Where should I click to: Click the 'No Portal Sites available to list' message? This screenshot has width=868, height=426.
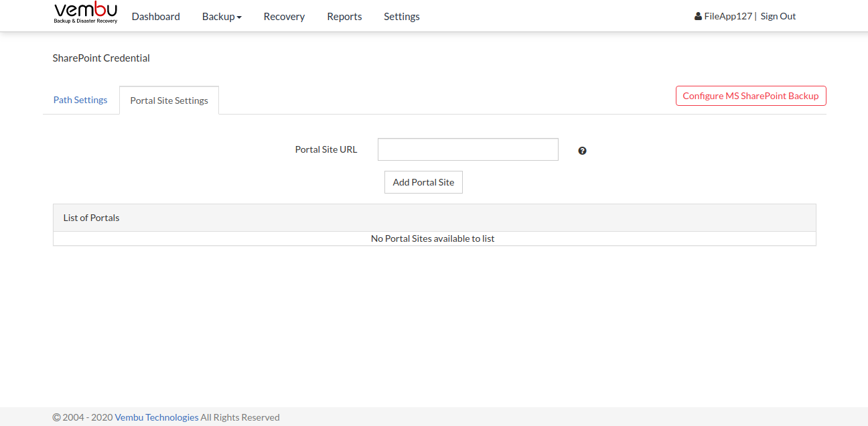click(x=433, y=238)
